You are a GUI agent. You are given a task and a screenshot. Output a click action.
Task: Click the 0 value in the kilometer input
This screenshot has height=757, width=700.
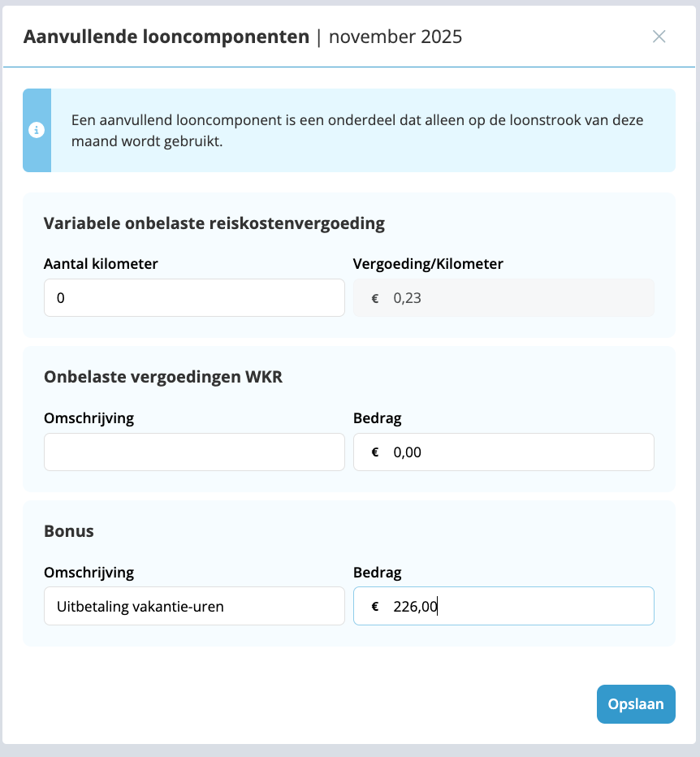(x=59, y=297)
